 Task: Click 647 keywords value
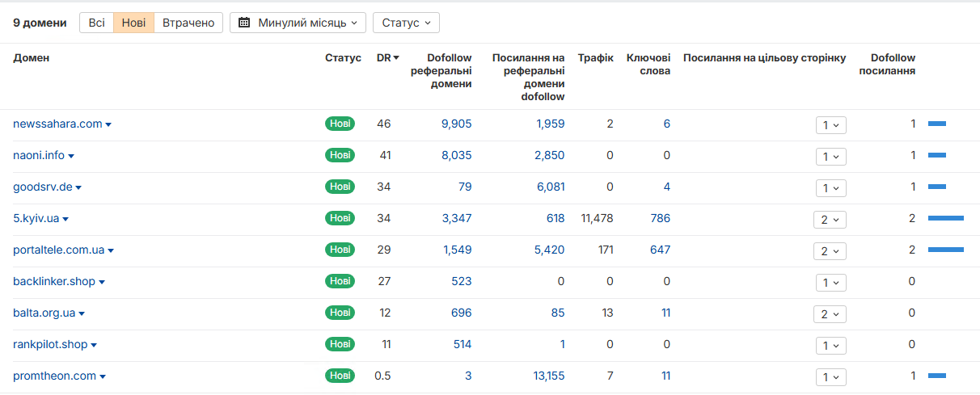[660, 250]
